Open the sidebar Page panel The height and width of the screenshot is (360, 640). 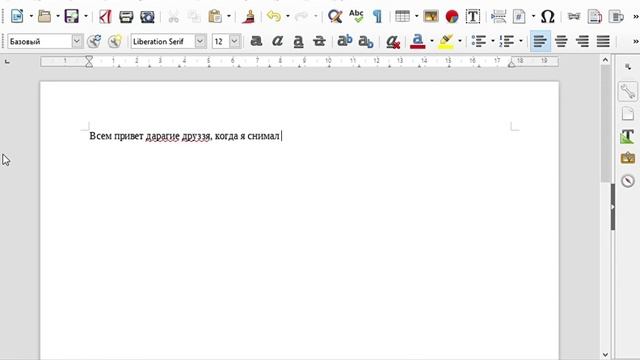(628, 113)
